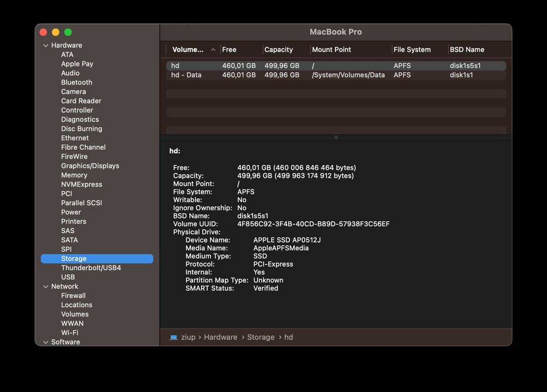547x392 pixels.
Task: Click Hardware in the path bar
Action: click(x=221, y=337)
